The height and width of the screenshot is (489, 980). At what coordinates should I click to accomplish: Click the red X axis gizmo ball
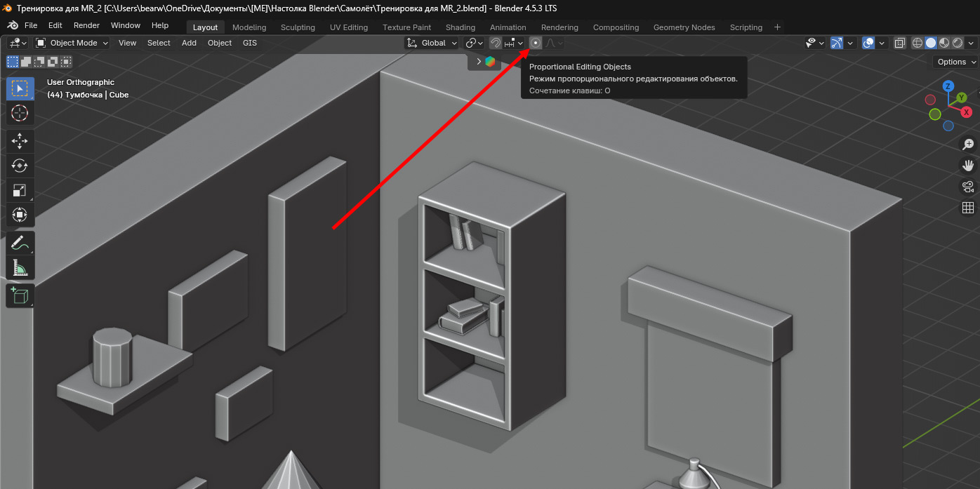(x=966, y=112)
